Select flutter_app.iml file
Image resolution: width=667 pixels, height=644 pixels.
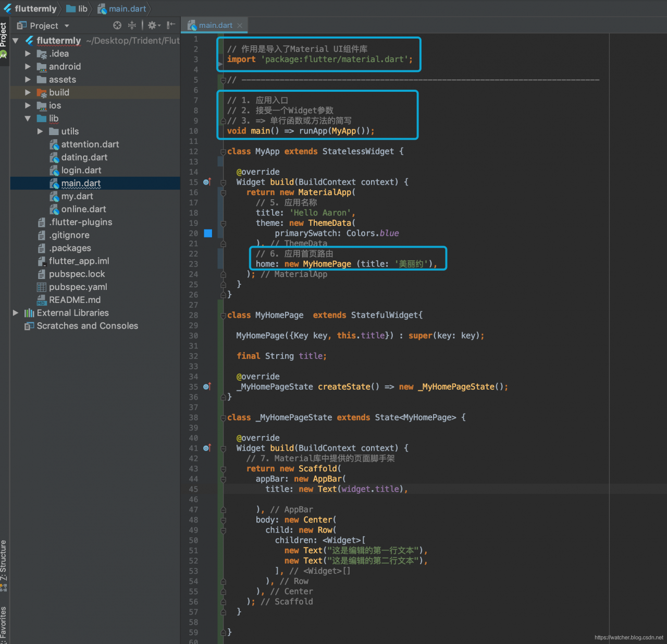[79, 261]
